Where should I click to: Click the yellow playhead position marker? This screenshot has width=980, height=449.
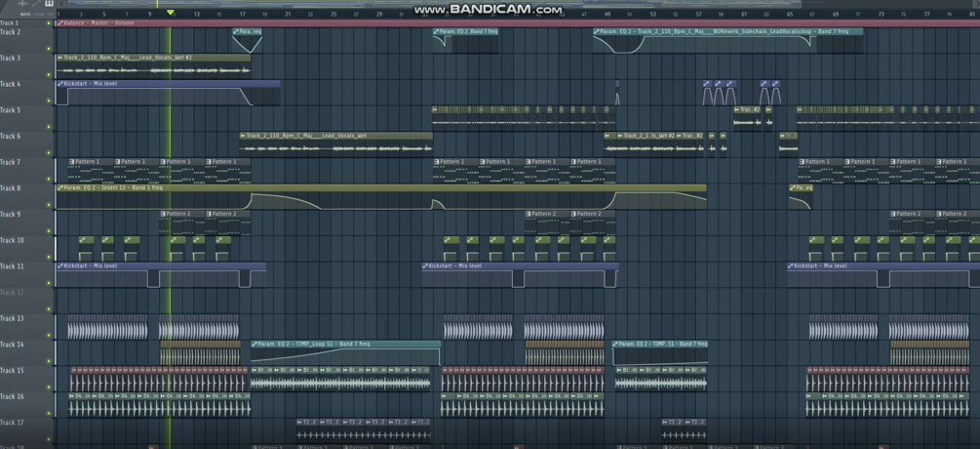[x=170, y=13]
